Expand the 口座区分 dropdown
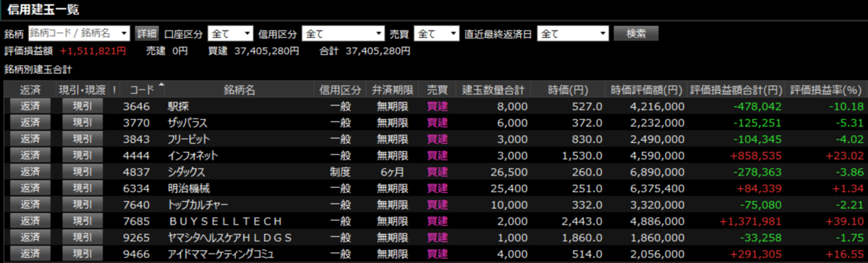 231,33
